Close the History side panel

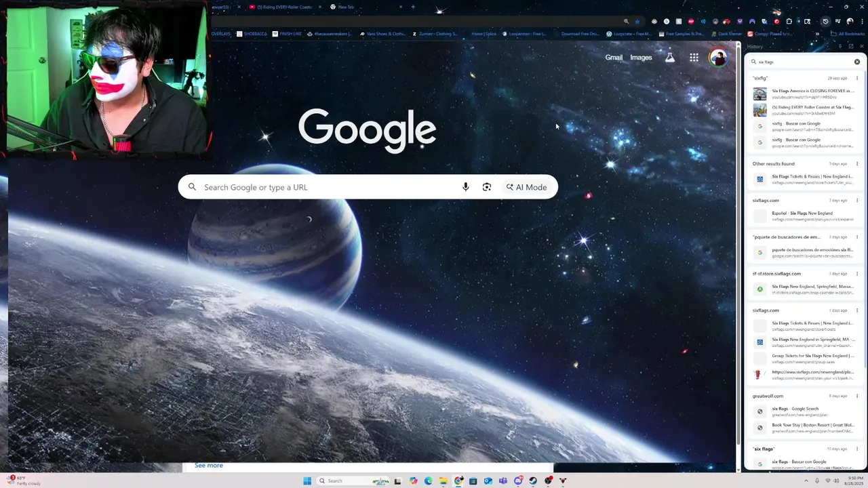point(861,47)
